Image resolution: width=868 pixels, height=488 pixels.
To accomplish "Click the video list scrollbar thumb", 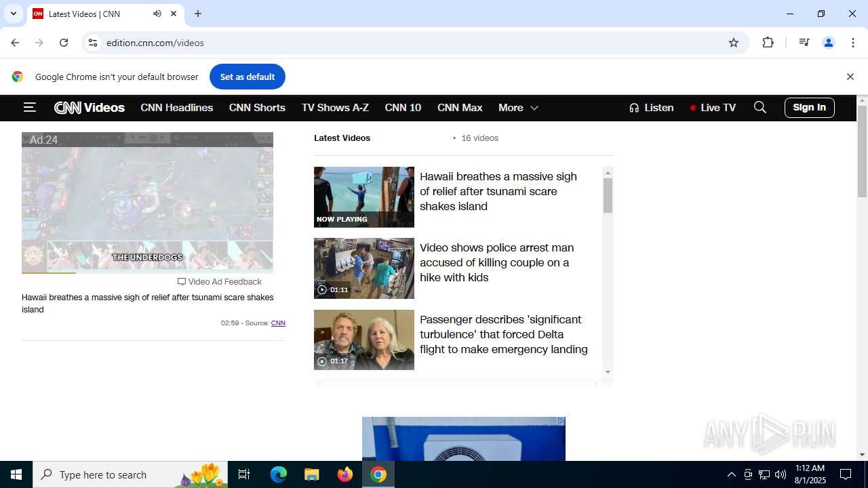I will [608, 196].
